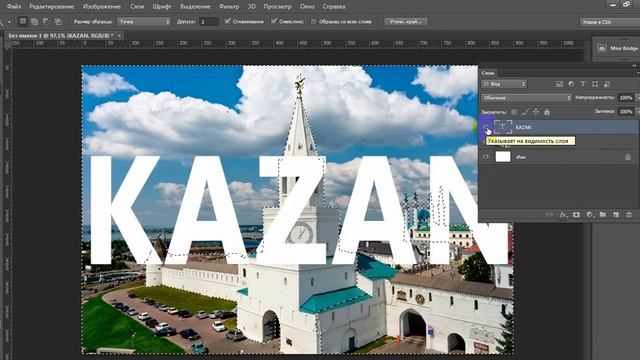The height and width of the screenshot is (360, 640).
Task: Filter layers by adjustment layers icon
Action: (x=571, y=84)
